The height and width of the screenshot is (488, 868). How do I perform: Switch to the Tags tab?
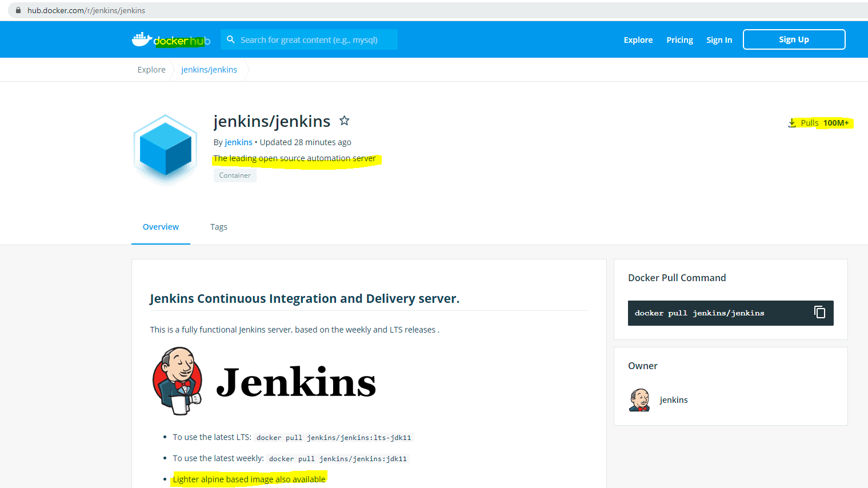219,226
